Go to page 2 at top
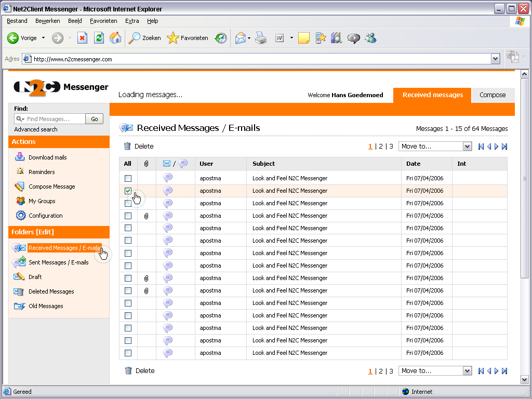532x399 pixels. click(381, 146)
